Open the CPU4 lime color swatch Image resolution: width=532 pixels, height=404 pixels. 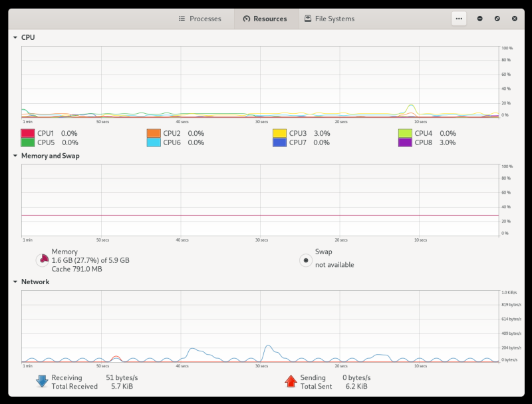coord(405,133)
